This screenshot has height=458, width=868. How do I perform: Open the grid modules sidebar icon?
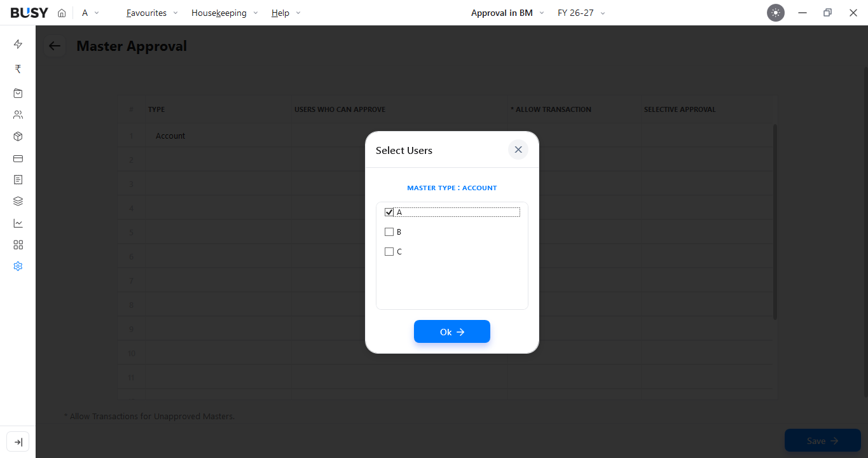18,245
